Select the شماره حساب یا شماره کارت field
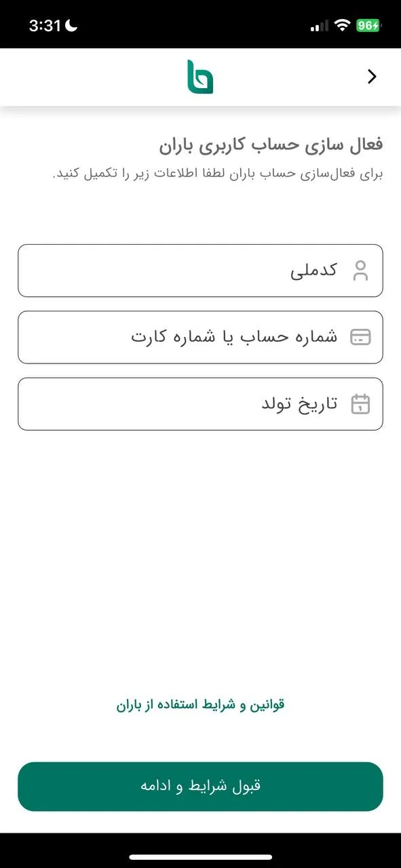The height and width of the screenshot is (868, 401). [x=200, y=337]
